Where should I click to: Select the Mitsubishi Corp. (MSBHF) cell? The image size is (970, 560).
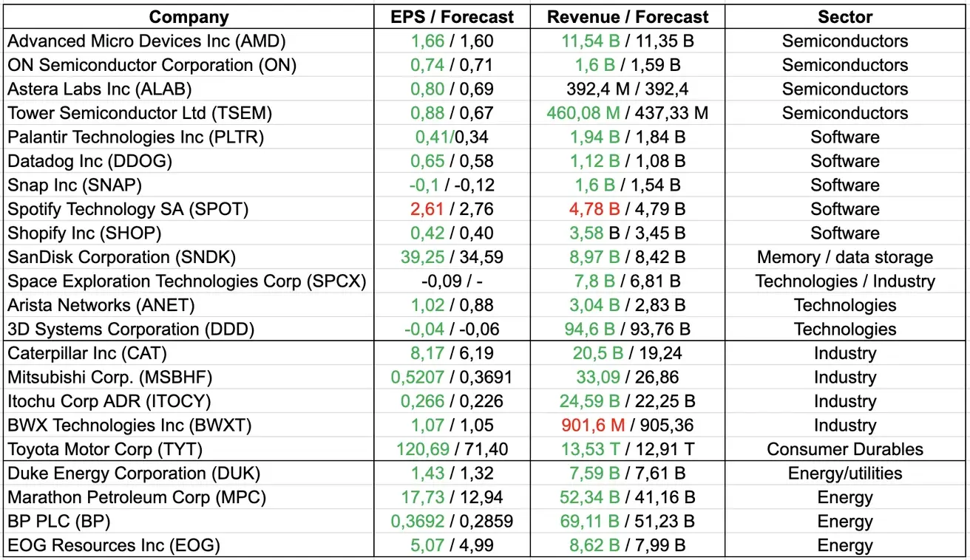189,378
